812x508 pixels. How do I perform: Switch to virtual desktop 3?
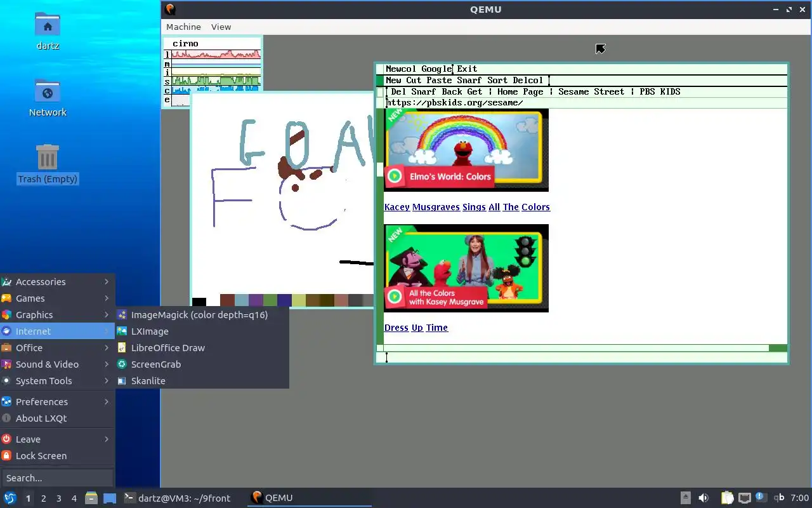click(58, 498)
